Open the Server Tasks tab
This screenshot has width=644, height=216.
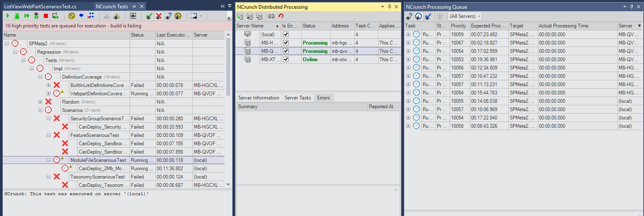298,98
